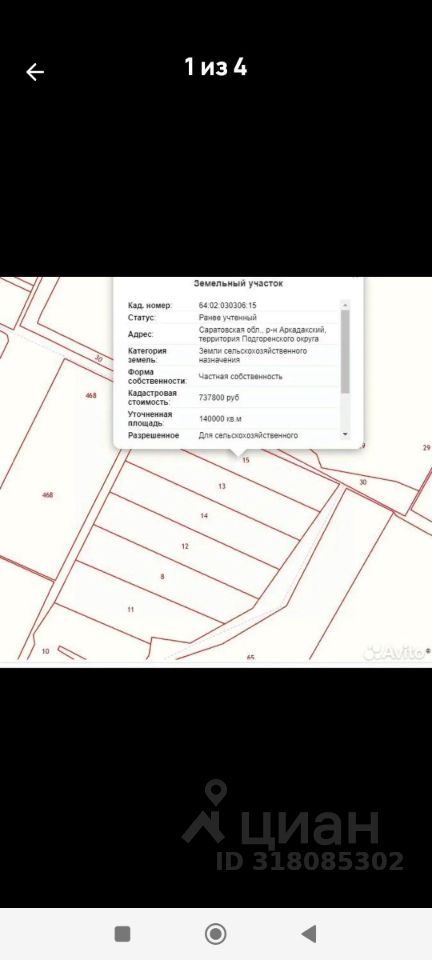The image size is (432, 960).
Task: Click the 'Земельный участок' popup title
Action: tap(238, 283)
